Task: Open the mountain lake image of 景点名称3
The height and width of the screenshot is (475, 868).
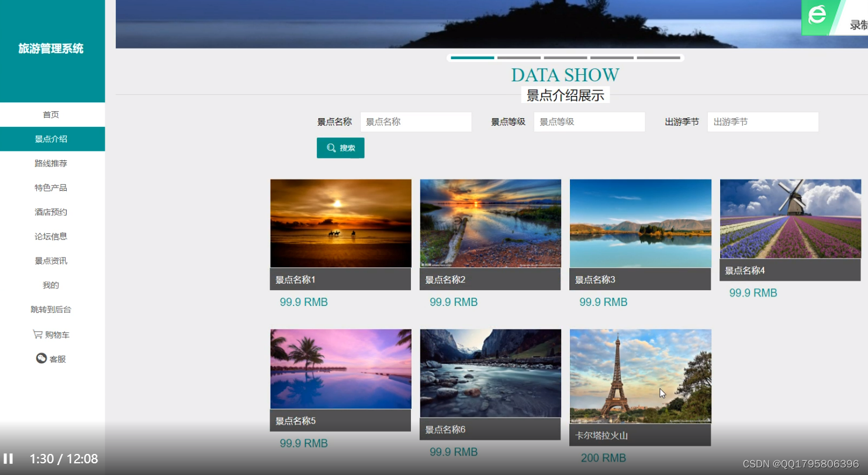Action: [x=641, y=223]
